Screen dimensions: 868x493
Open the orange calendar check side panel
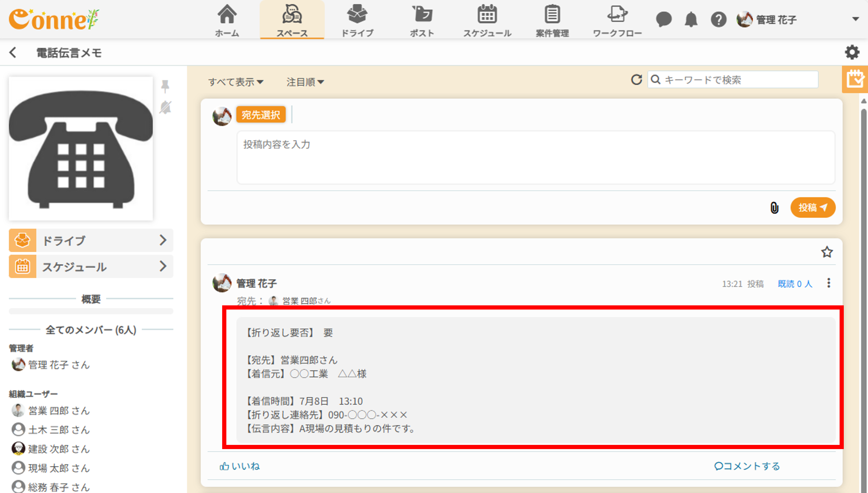[x=855, y=79]
